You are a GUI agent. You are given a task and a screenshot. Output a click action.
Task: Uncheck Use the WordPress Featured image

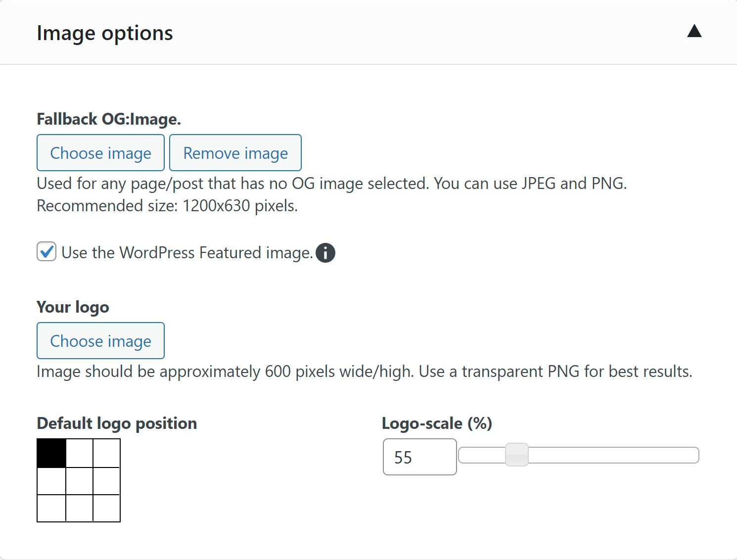46,252
